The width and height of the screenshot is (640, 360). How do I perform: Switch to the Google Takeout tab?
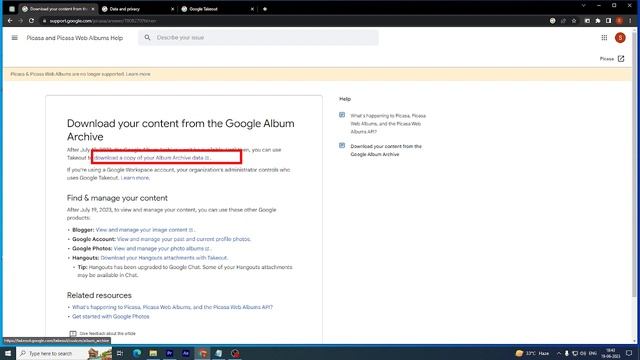[218, 9]
